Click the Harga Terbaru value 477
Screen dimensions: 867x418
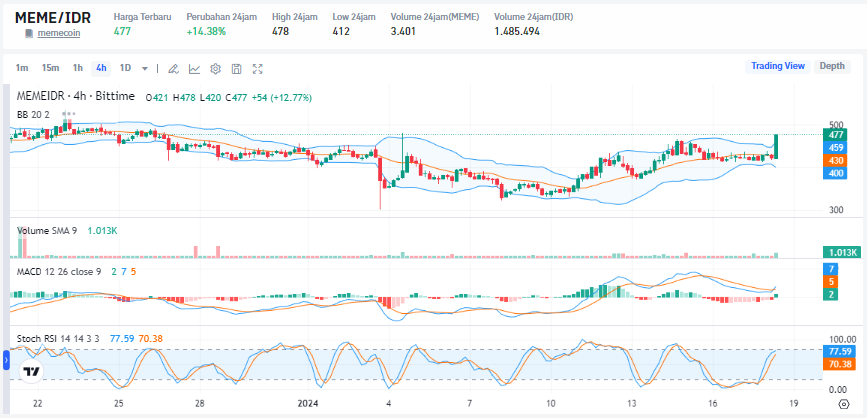(122, 32)
